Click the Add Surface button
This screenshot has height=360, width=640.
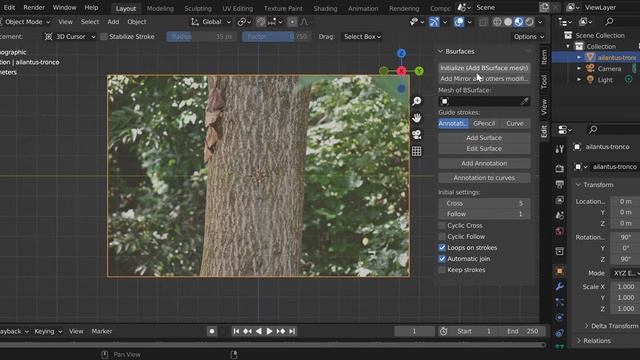tap(484, 138)
